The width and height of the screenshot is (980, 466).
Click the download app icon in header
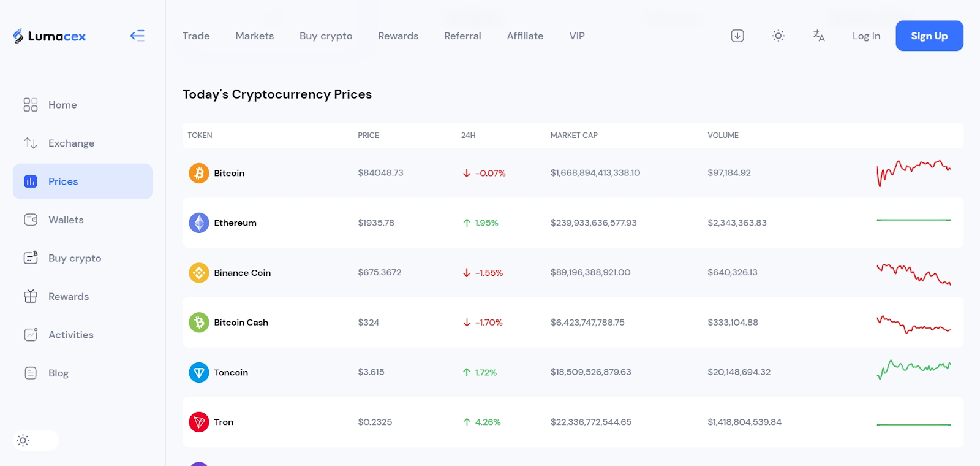click(x=737, y=36)
